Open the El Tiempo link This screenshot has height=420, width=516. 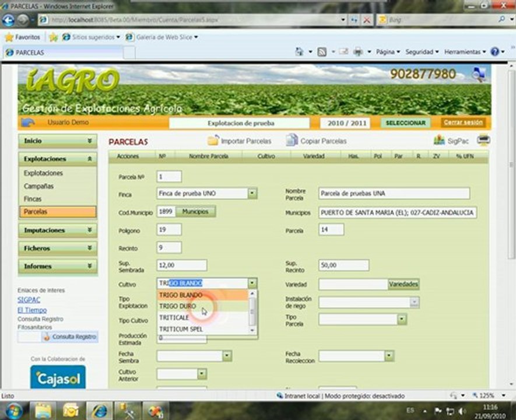32,310
